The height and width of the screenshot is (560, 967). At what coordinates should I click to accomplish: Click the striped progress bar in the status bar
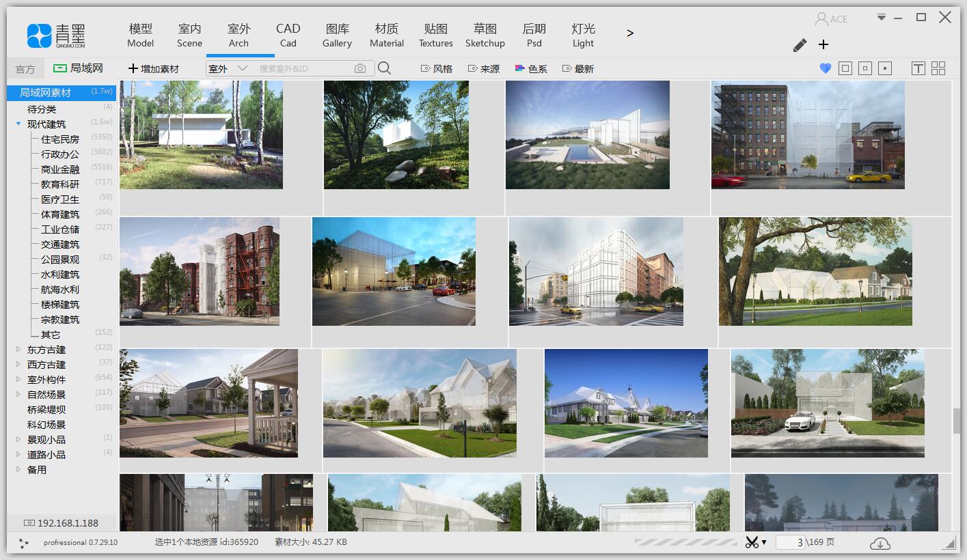click(685, 542)
